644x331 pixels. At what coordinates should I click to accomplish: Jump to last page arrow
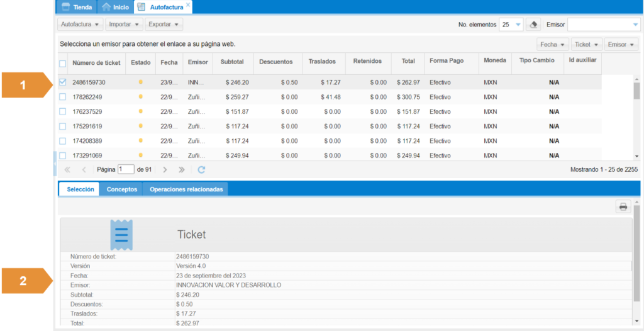[x=182, y=169]
